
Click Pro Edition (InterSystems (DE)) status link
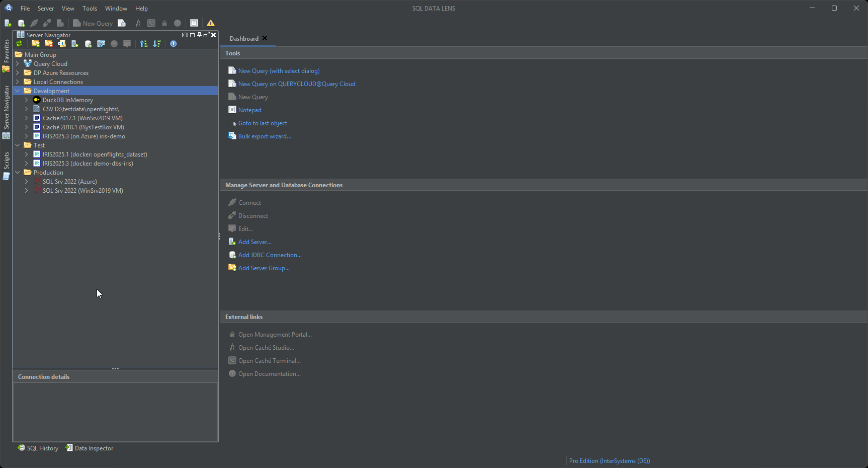pos(610,461)
